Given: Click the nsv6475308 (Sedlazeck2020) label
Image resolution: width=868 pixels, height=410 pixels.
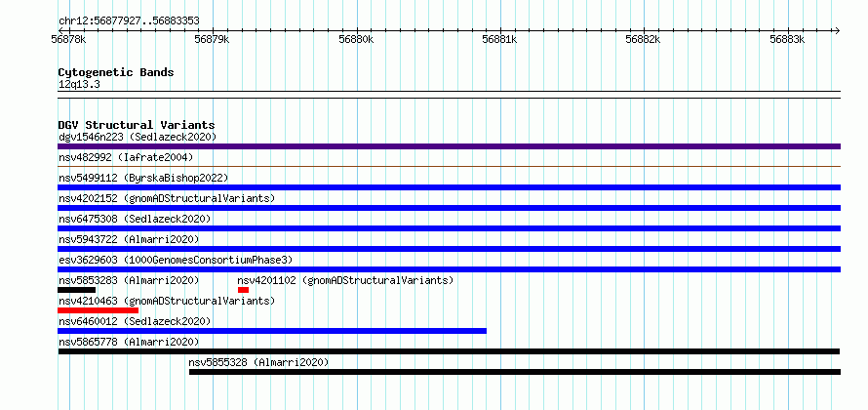Looking at the screenshot, I should [x=135, y=219].
